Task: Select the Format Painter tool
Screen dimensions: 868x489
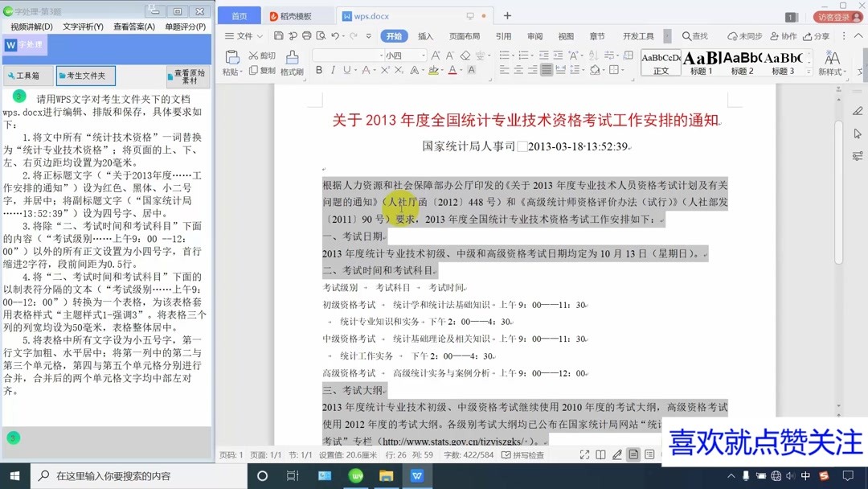Action: 292,63
